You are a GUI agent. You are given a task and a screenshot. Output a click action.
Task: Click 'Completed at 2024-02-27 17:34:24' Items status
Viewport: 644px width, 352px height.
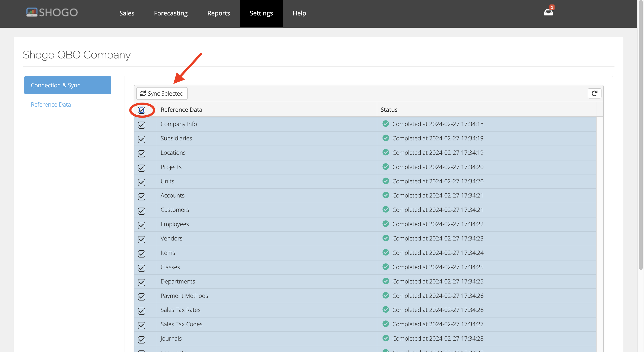tap(438, 253)
